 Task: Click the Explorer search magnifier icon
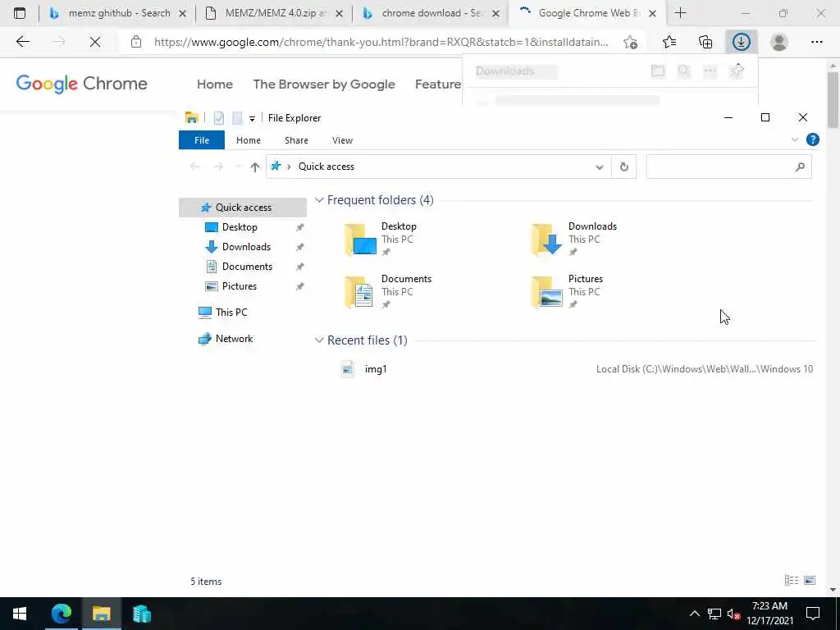click(x=800, y=167)
